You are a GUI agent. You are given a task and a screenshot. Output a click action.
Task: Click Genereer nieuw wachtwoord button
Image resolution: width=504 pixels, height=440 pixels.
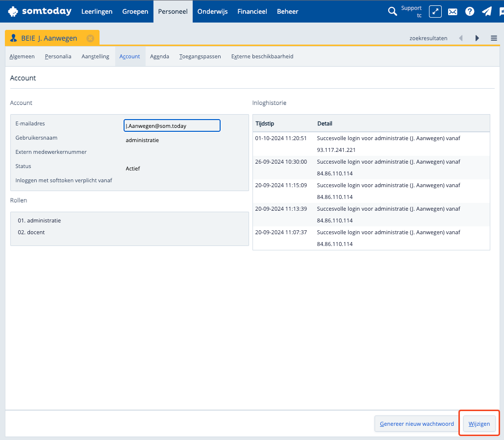click(417, 424)
